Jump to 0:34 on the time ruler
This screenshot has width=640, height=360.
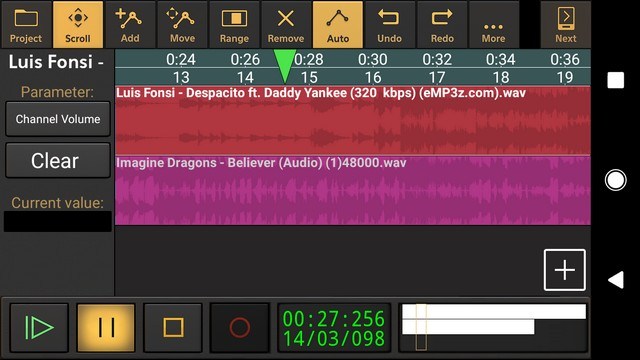(500, 60)
